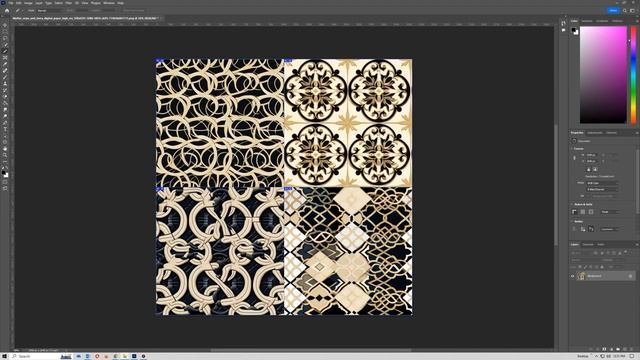Toggle Quick Mask mode

pos(5,182)
